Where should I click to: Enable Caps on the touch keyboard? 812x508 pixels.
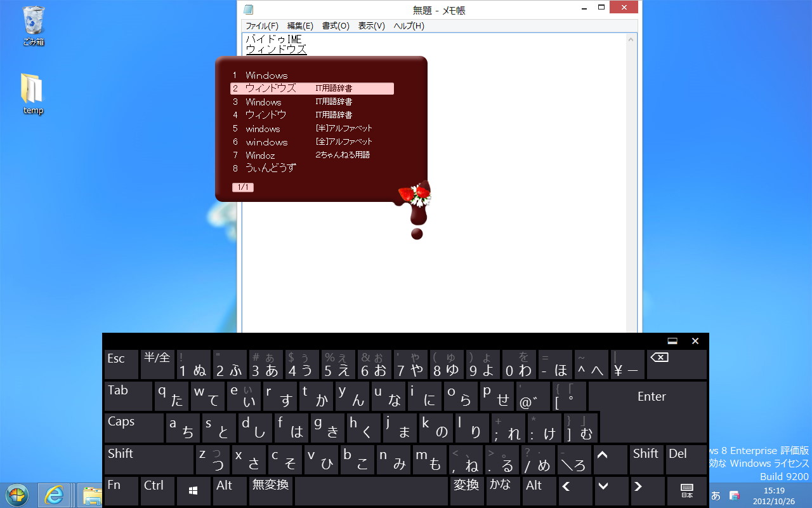[x=133, y=427]
